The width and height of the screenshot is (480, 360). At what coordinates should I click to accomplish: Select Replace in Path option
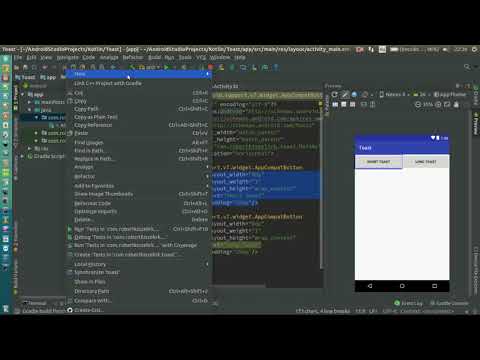[138, 159]
